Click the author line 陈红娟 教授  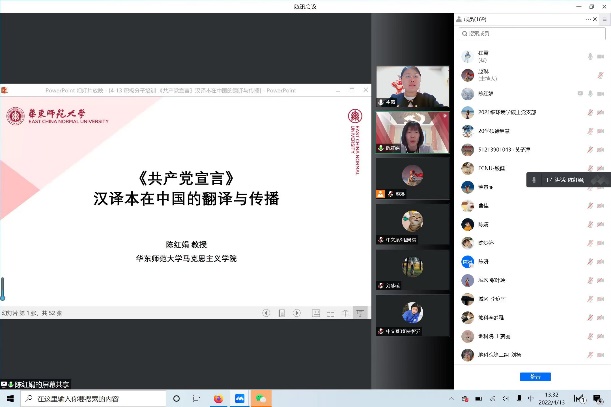click(x=186, y=244)
